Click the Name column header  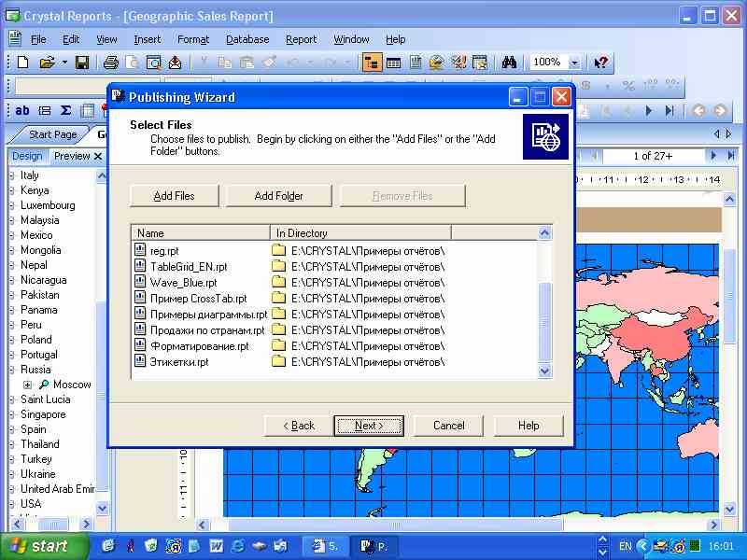click(201, 232)
